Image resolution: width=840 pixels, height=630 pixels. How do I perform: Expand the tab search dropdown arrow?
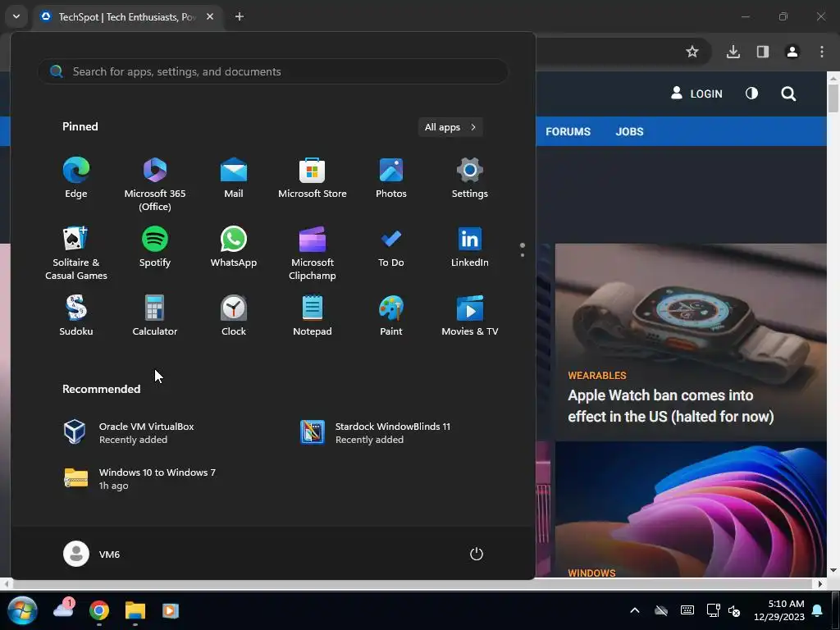click(x=16, y=16)
